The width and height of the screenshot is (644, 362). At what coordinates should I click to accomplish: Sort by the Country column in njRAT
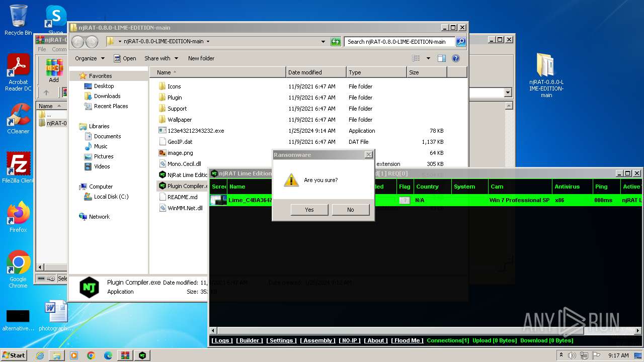[x=433, y=187]
